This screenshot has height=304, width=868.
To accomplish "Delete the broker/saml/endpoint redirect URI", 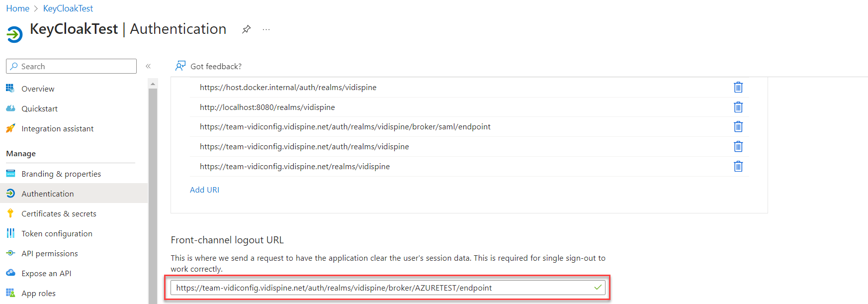I will coord(738,127).
